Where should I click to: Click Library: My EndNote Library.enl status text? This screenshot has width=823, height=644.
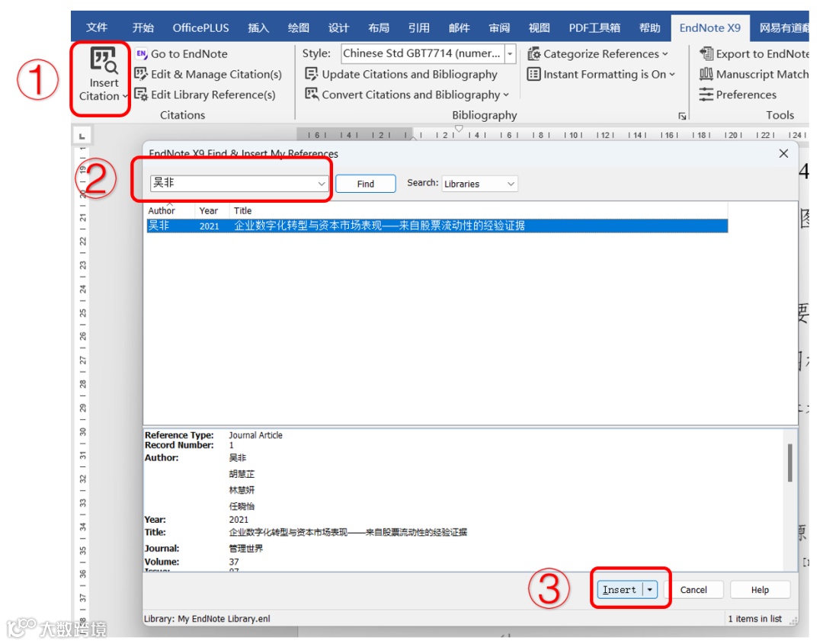click(207, 619)
